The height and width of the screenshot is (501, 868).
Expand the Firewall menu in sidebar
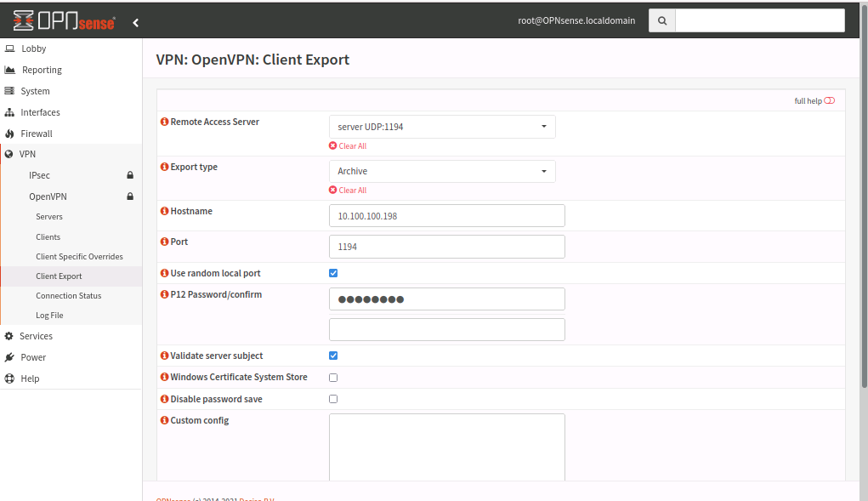37,134
